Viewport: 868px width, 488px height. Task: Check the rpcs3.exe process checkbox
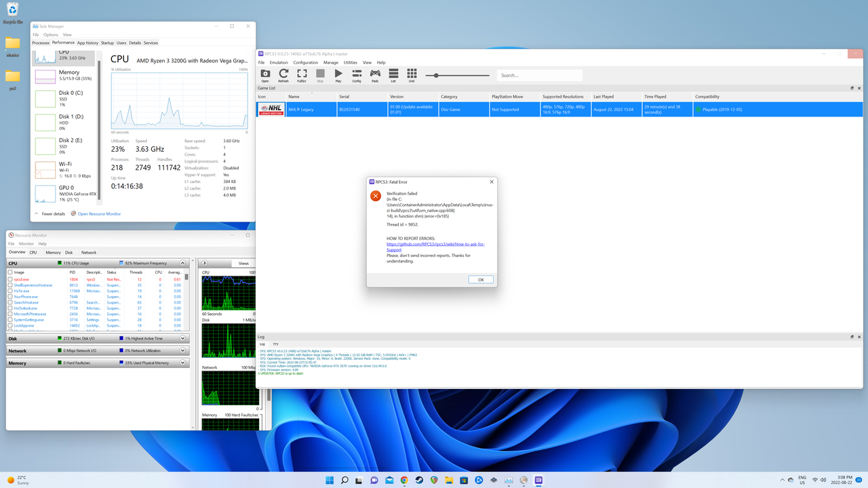[10, 279]
